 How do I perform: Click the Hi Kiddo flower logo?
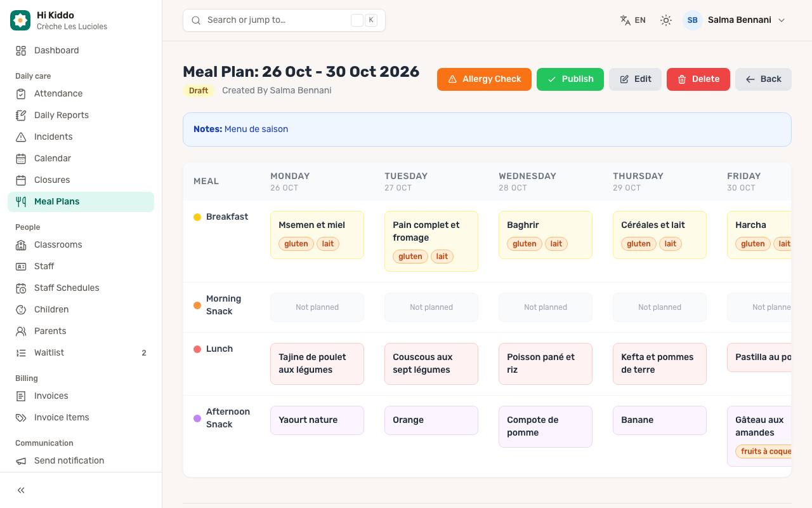(x=20, y=20)
